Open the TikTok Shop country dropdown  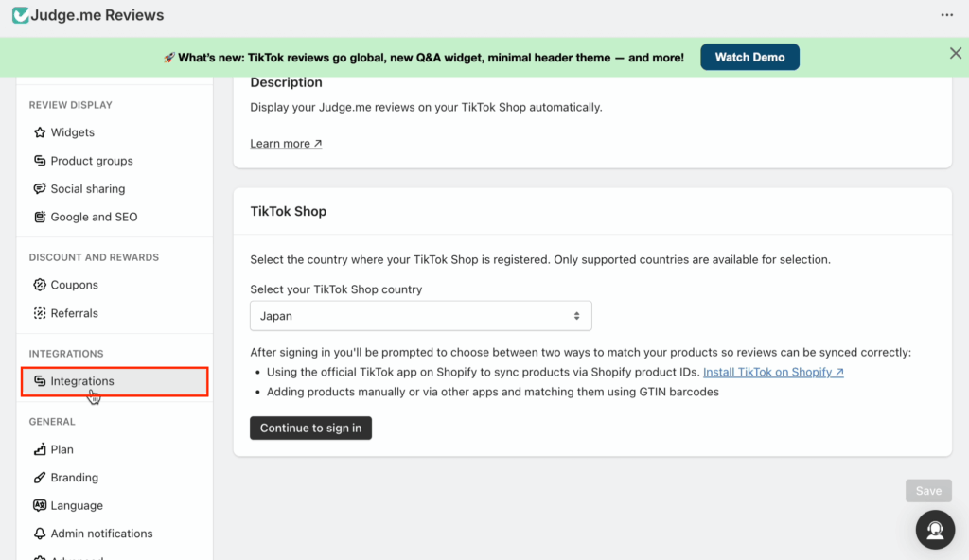coord(420,316)
